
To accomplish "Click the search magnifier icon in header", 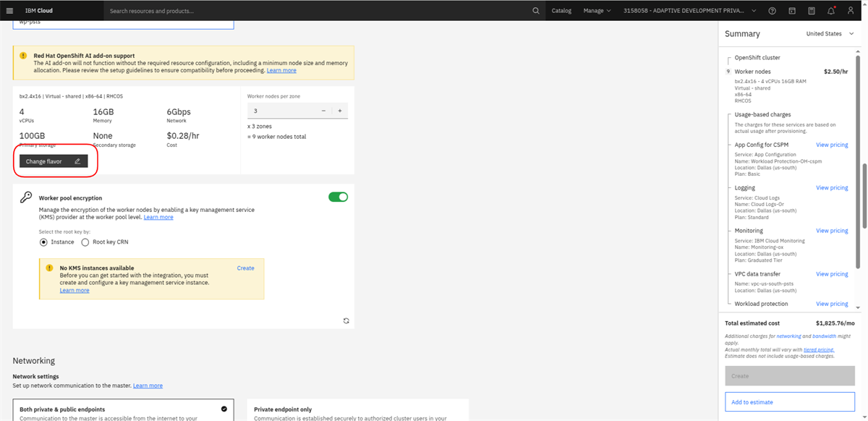I will click(536, 11).
